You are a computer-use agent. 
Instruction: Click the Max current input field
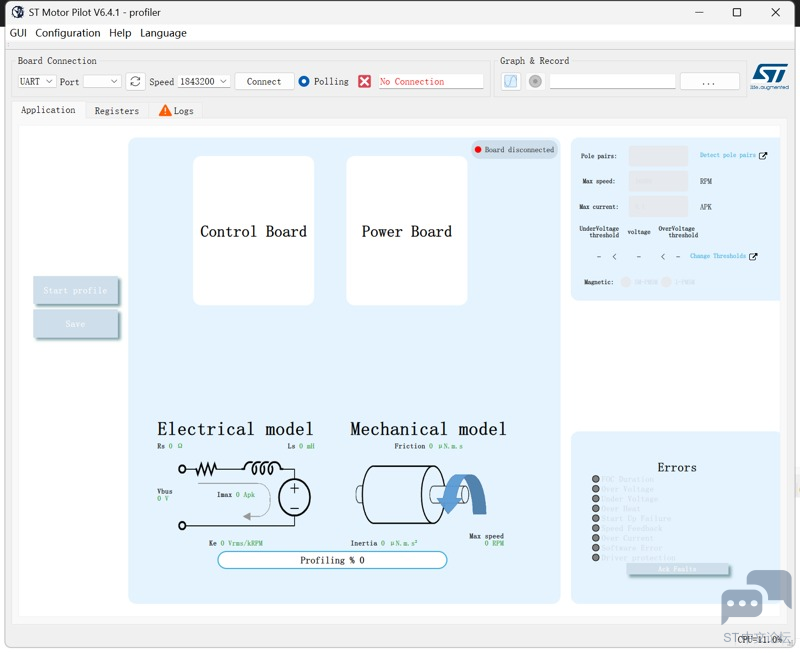click(658, 207)
